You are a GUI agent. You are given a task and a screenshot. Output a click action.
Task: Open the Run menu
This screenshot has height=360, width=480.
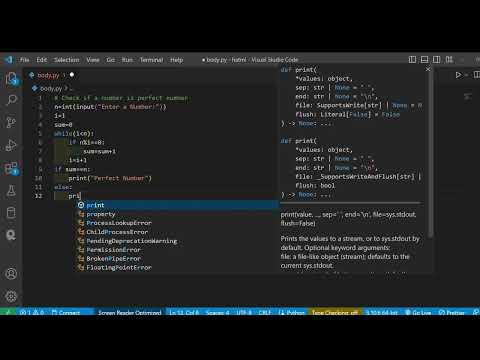[127, 60]
